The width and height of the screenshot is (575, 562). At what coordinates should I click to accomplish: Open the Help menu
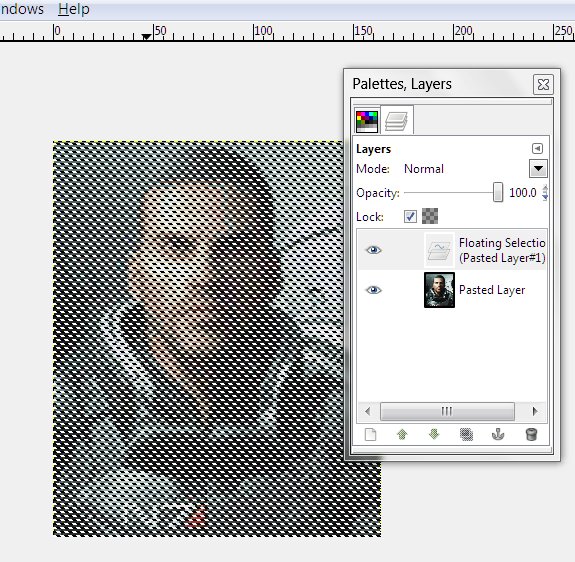pos(74,9)
